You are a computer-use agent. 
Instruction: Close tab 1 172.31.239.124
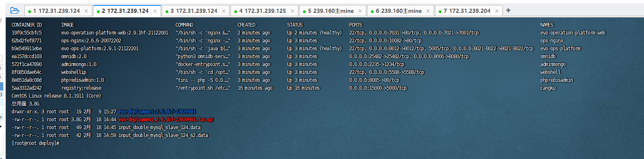86,11
